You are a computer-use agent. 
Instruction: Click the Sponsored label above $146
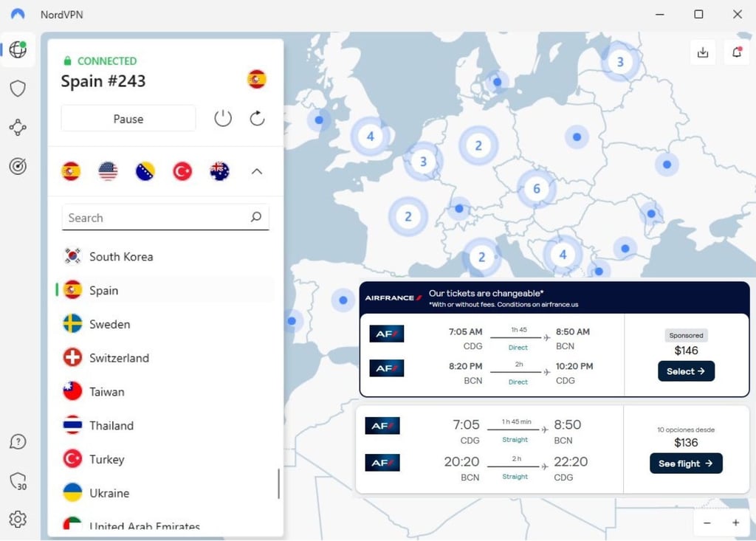(x=686, y=335)
